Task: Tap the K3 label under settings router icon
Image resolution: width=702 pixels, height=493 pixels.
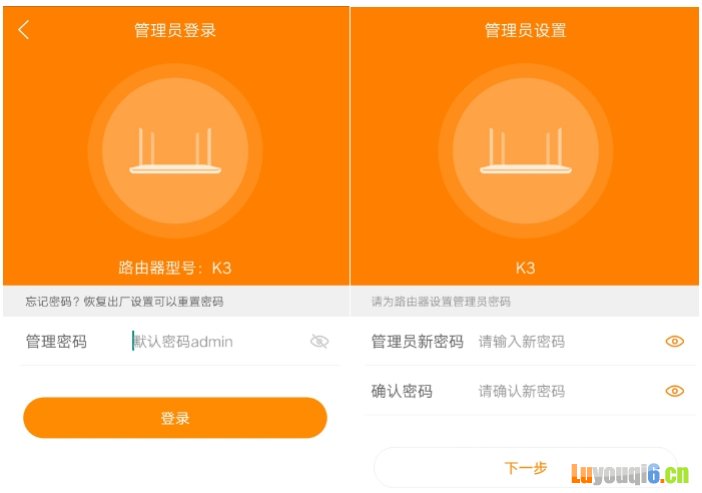Action: 525,268
